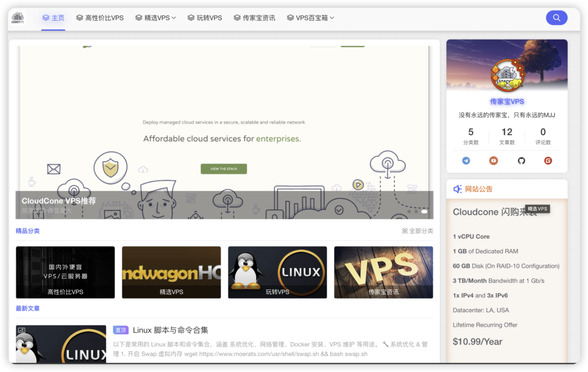Click the LegacyVPS site logo
The height and width of the screenshot is (372, 588).
[x=18, y=18]
